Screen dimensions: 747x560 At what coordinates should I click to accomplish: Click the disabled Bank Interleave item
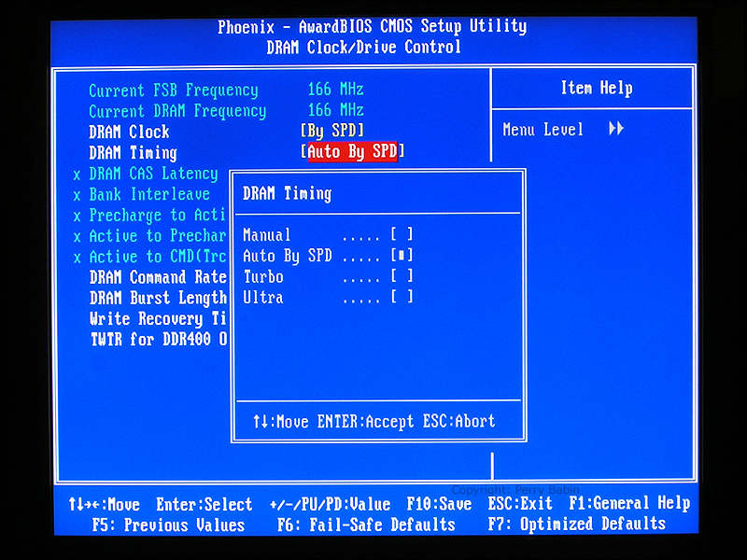click(149, 194)
